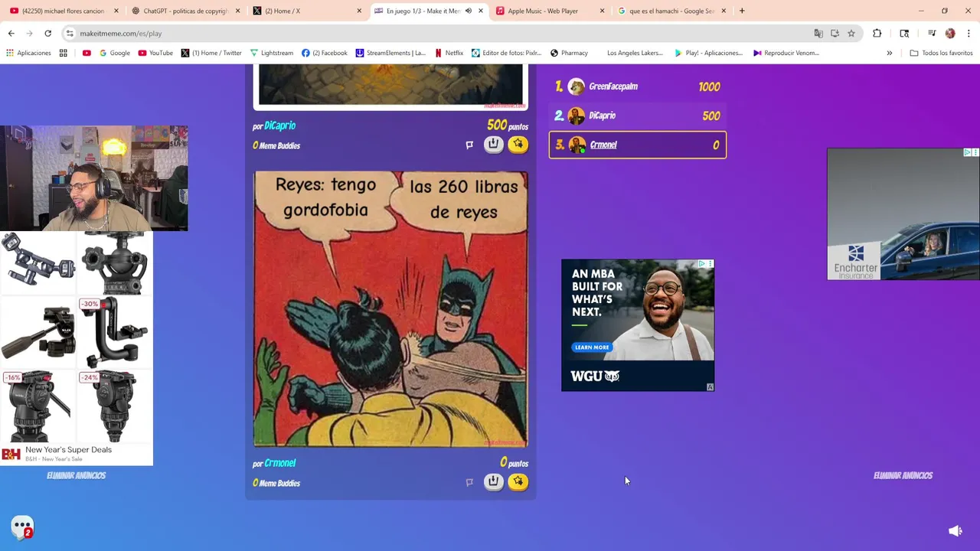980x551 pixels.
Task: Flag the Crmonel meme as inappropriate
Action: click(x=469, y=482)
